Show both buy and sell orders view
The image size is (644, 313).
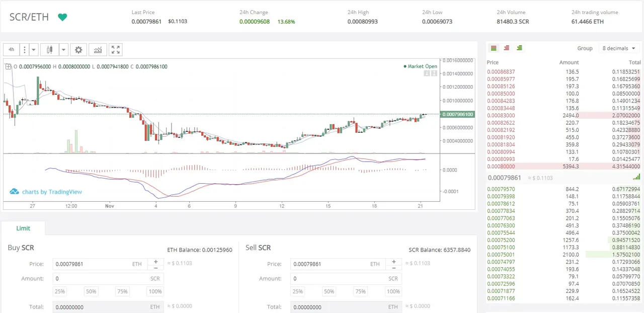[x=494, y=48]
